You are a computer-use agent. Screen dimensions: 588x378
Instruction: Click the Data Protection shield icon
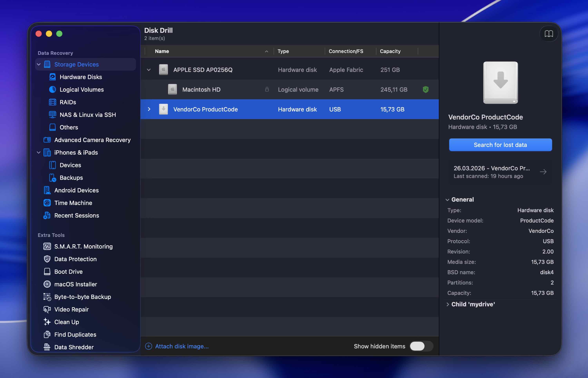click(47, 259)
